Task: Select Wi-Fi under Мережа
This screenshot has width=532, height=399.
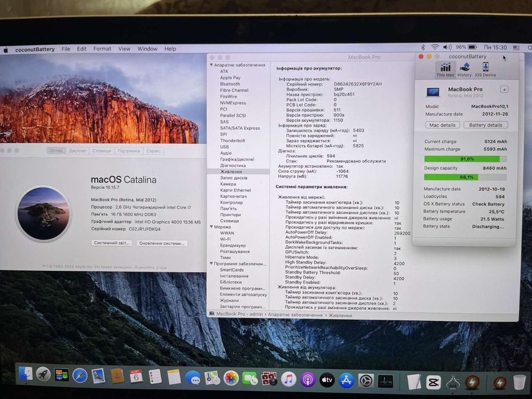Action: [x=225, y=239]
